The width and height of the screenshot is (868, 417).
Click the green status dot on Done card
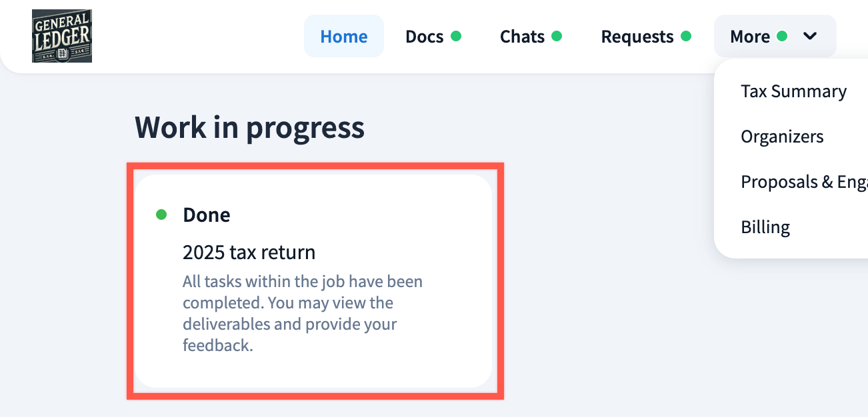161,214
